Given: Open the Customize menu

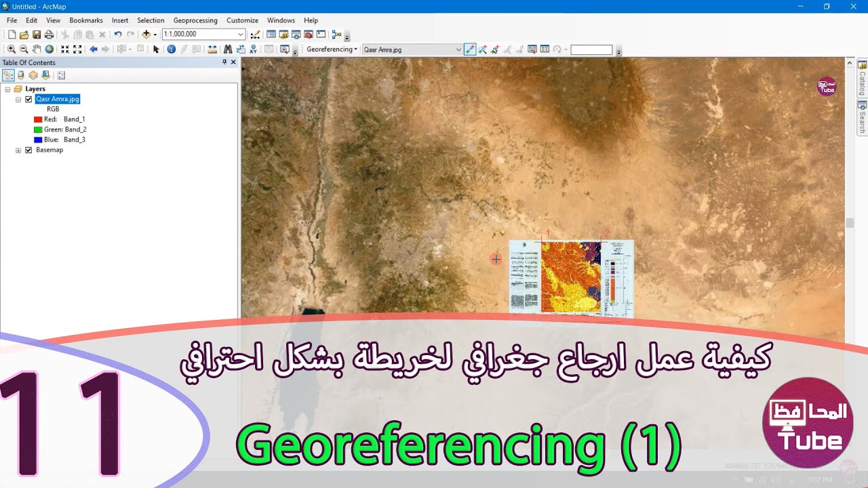Looking at the screenshot, I should (242, 20).
